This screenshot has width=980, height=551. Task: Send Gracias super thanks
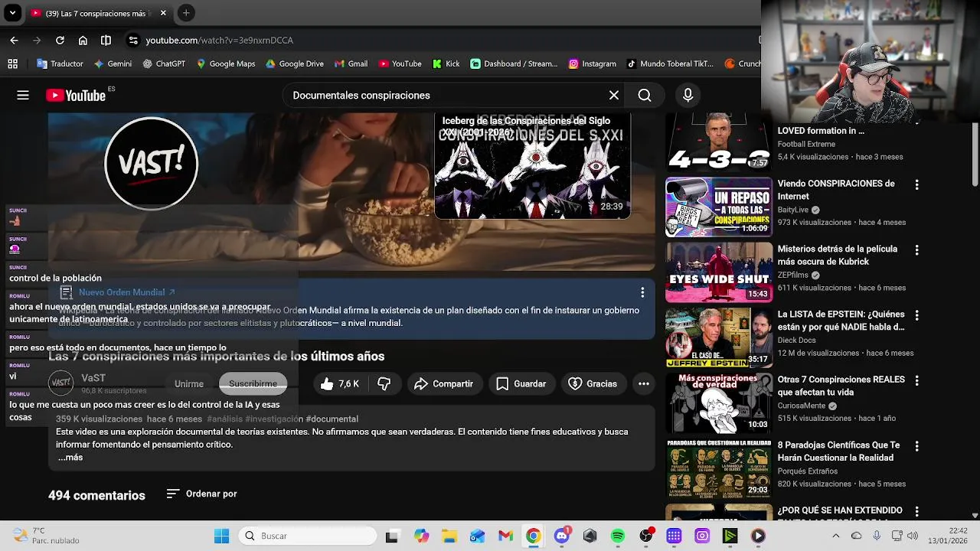pos(593,384)
